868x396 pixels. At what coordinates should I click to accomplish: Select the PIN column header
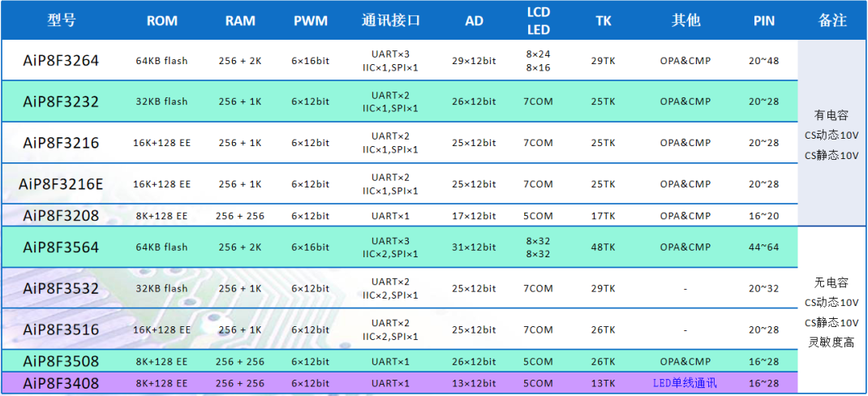763,21
